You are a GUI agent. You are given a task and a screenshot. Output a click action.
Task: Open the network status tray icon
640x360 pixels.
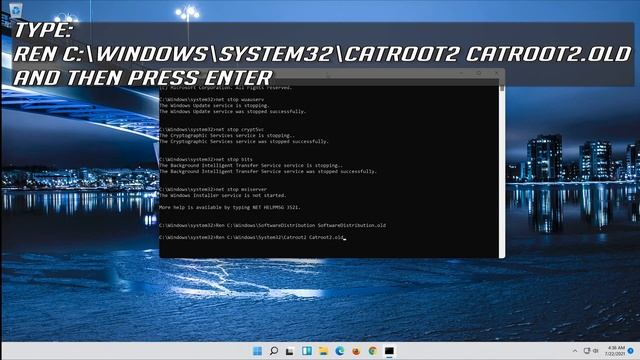coord(587,351)
